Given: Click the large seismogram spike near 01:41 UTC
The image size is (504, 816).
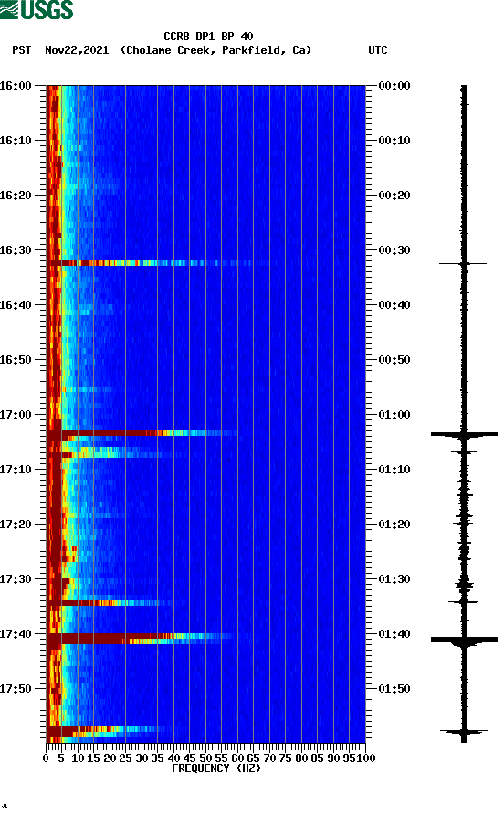Looking at the screenshot, I should (x=464, y=640).
